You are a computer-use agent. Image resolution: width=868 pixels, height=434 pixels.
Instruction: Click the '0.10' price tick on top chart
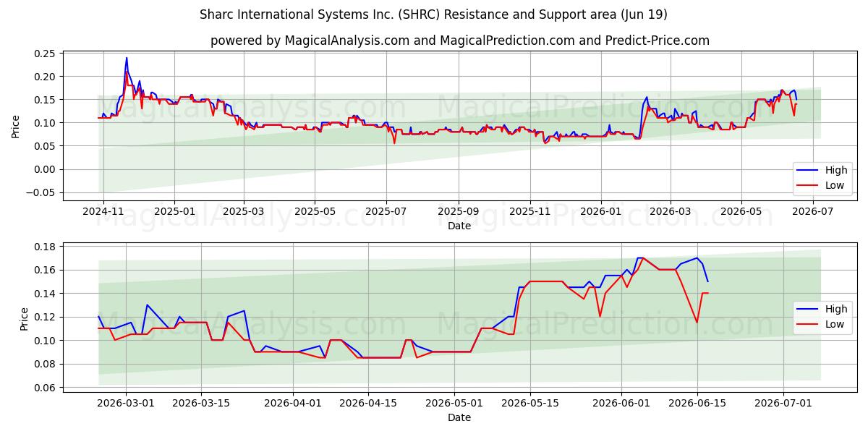pyautogui.click(x=45, y=123)
